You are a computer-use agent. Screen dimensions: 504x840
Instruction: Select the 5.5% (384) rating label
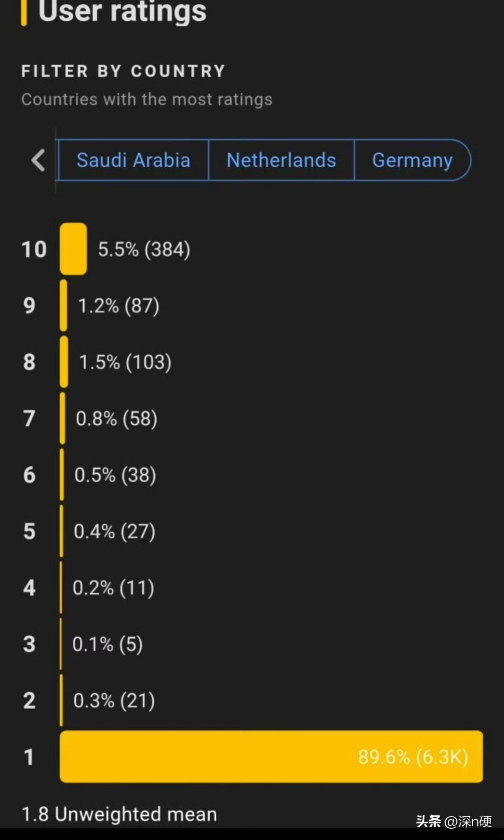(x=144, y=249)
